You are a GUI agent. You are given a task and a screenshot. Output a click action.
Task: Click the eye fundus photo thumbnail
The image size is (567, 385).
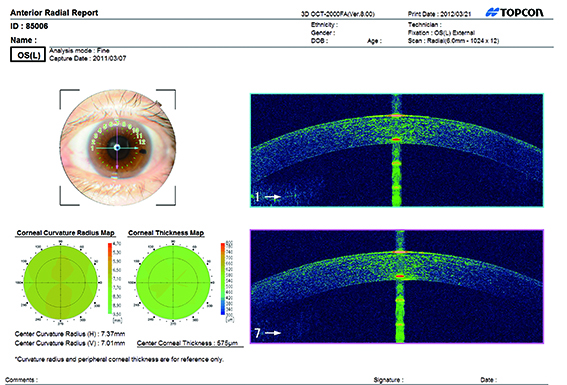coord(118,147)
